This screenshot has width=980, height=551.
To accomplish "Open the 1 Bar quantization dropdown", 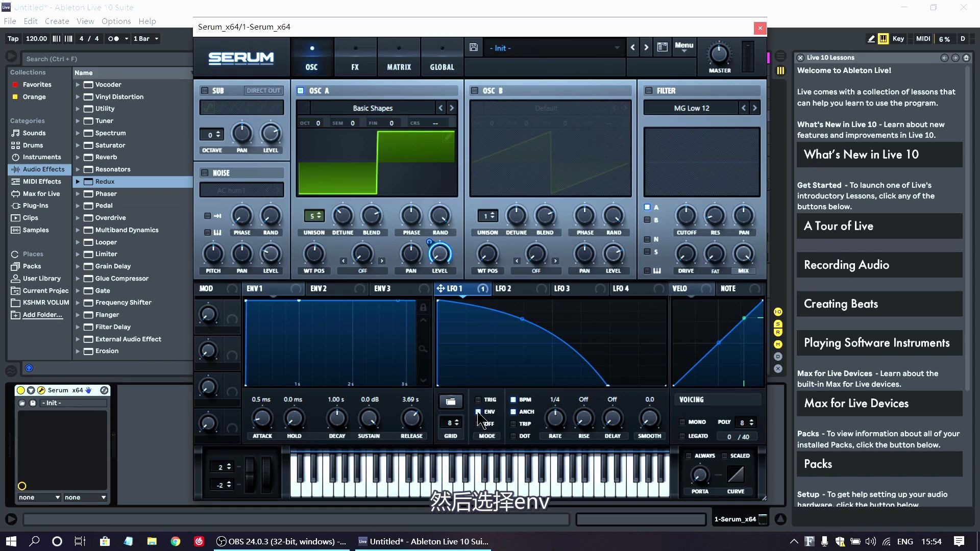I will pyautogui.click(x=146, y=39).
